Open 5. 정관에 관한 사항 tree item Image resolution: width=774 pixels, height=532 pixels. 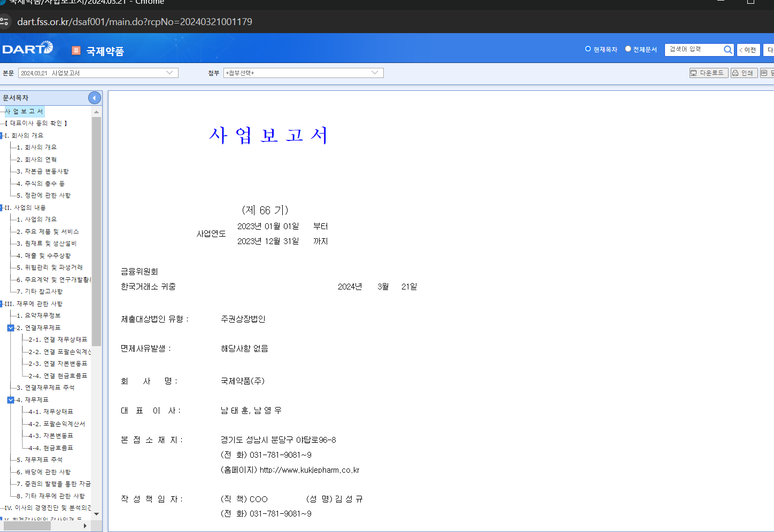[43, 195]
